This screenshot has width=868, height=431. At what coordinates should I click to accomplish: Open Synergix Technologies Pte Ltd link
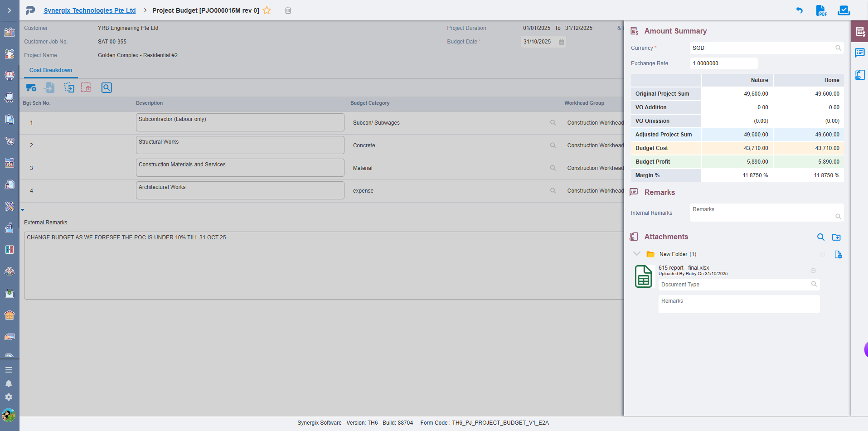coord(90,10)
